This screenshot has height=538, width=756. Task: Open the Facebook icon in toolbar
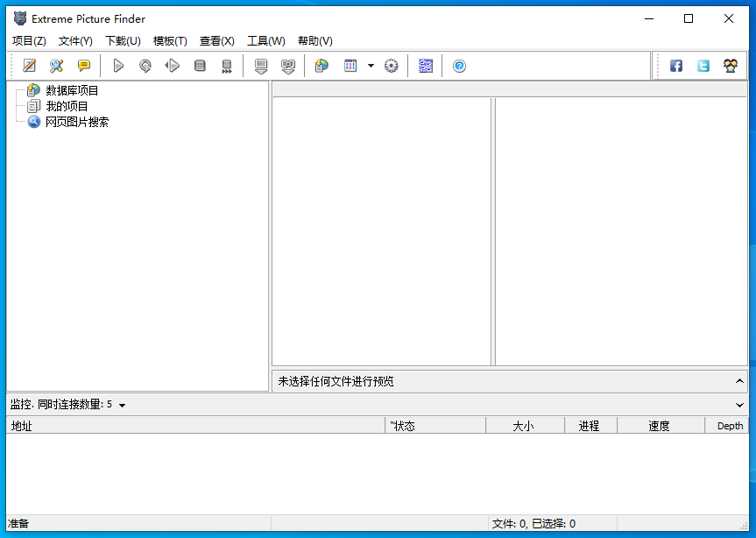pos(676,66)
